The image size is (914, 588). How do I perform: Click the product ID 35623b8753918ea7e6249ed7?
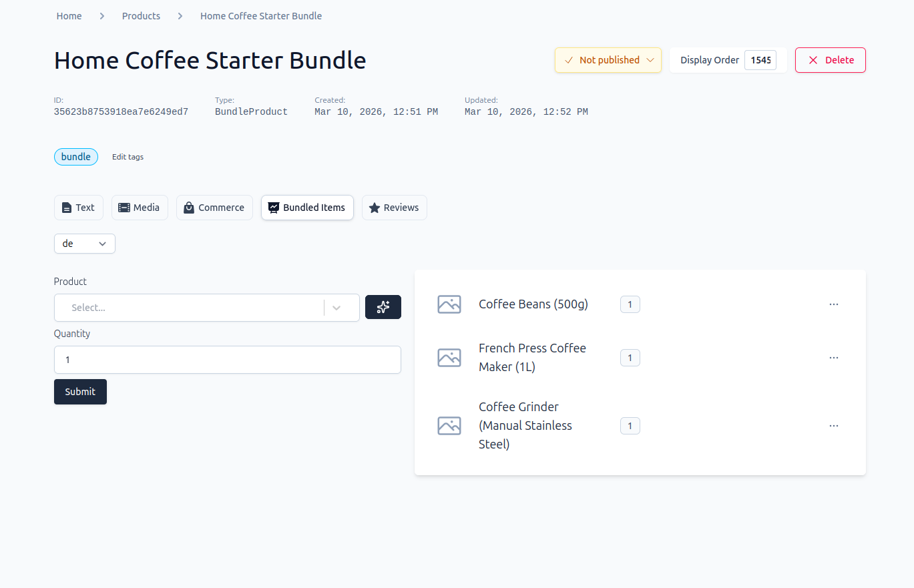coord(121,112)
